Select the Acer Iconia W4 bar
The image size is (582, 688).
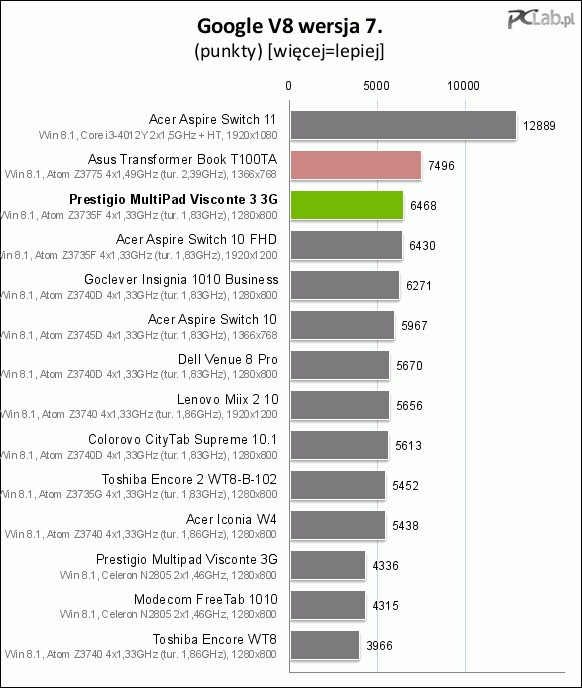pyautogui.click(x=338, y=525)
